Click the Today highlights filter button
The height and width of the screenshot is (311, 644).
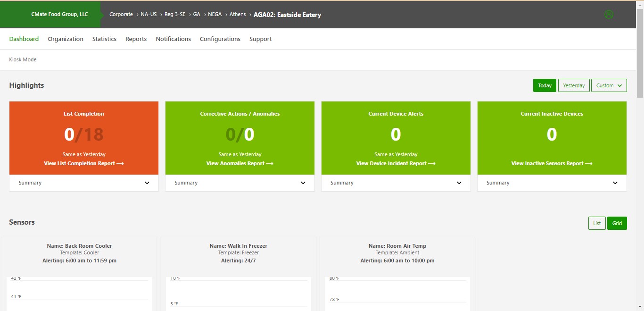pyautogui.click(x=545, y=85)
